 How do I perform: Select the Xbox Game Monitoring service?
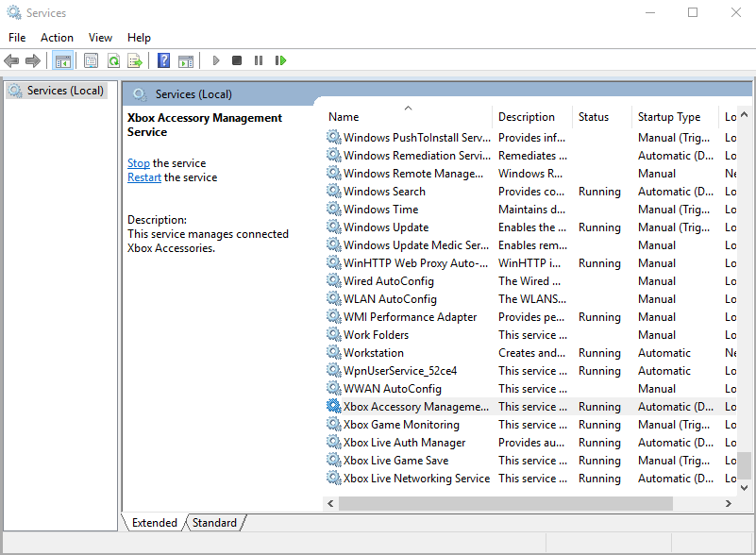click(398, 424)
